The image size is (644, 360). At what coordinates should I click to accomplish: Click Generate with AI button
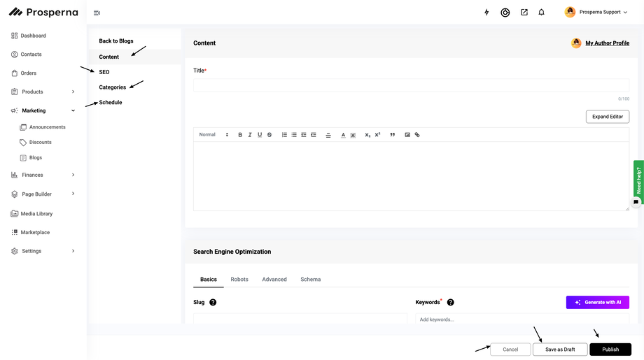(x=598, y=303)
